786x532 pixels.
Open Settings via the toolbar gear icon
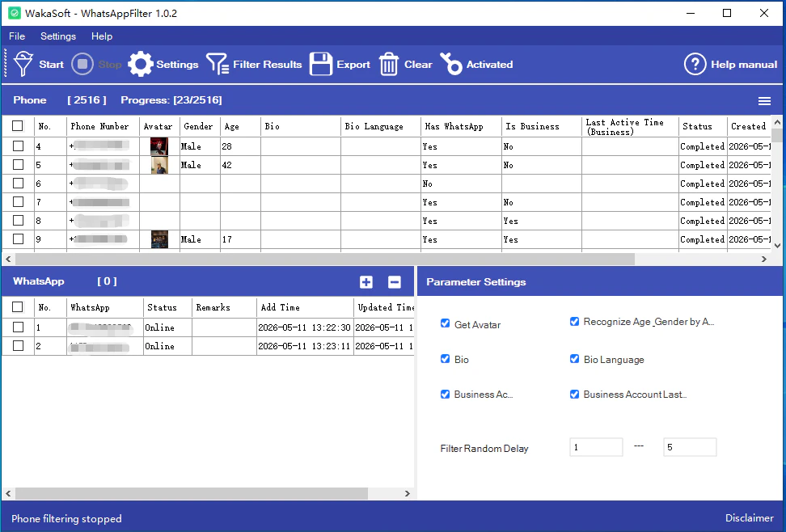click(x=141, y=64)
